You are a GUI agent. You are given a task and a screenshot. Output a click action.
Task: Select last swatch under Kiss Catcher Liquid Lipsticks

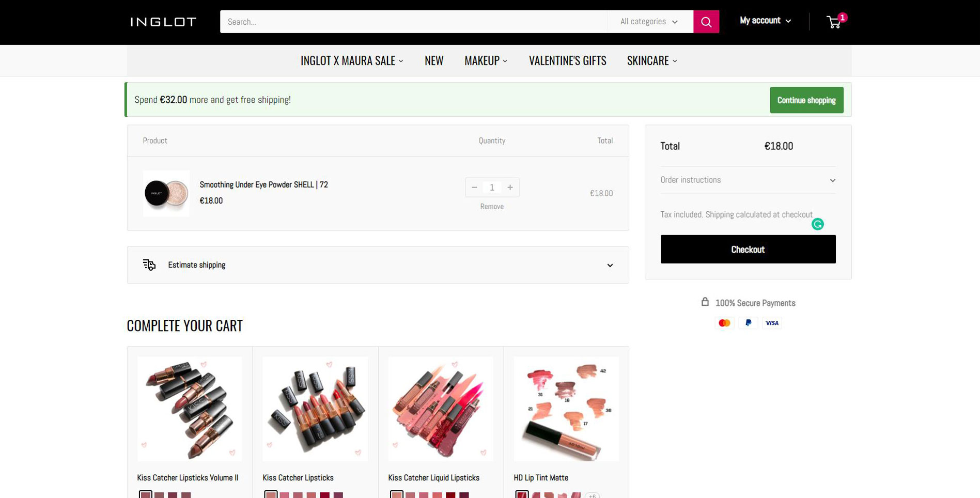coord(464,495)
